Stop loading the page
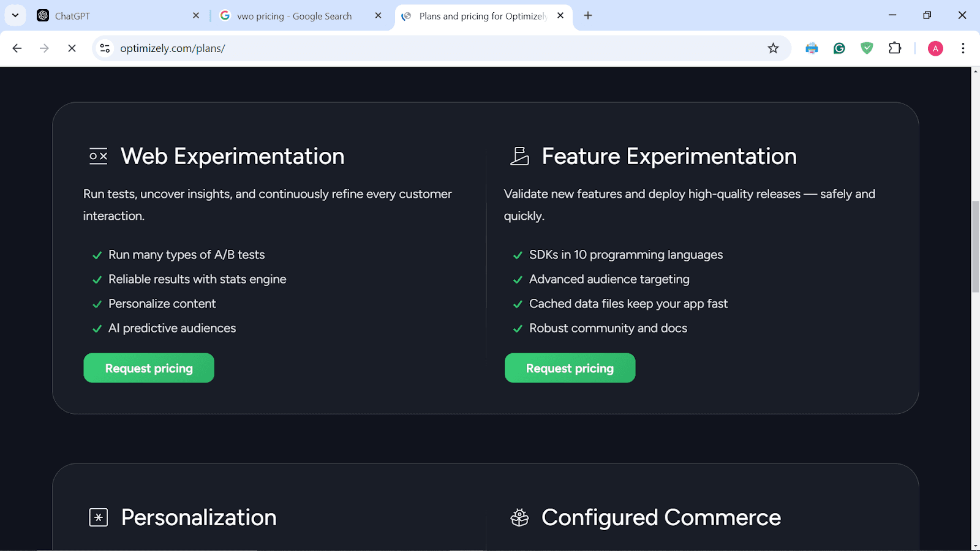The image size is (980, 551). coord(72,48)
